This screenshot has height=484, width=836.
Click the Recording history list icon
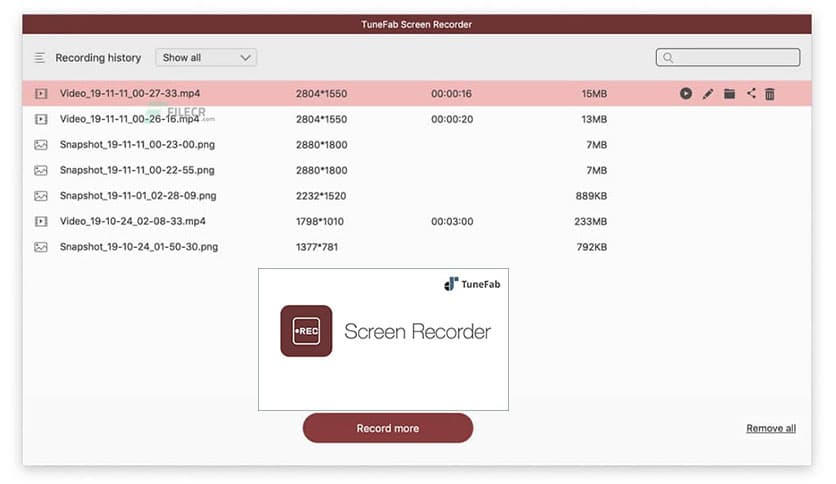tap(39, 58)
